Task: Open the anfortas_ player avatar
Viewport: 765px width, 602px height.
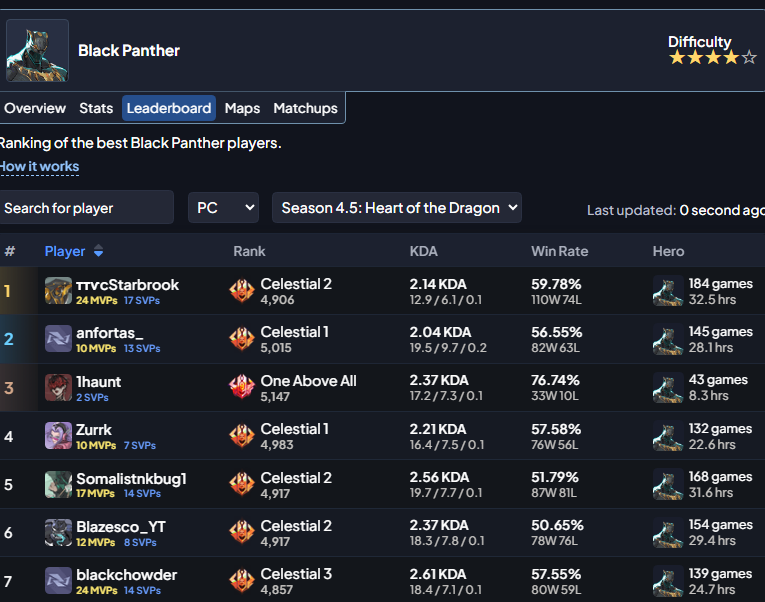Action: (59, 339)
